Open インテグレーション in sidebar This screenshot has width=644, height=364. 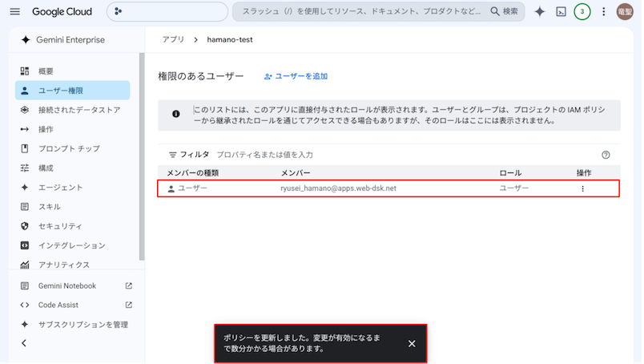[73, 245]
